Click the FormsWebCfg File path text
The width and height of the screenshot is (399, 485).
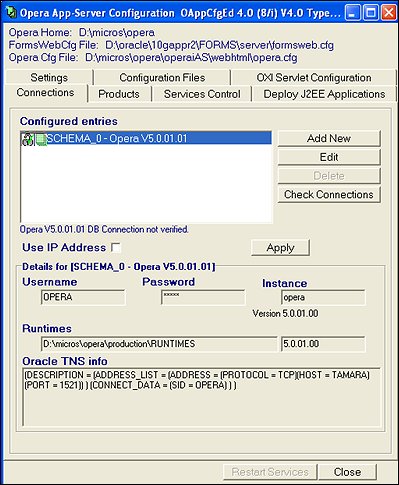(219, 45)
